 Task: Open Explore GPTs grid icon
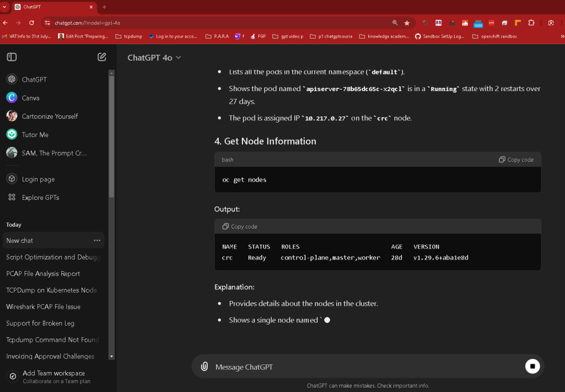coord(12,197)
